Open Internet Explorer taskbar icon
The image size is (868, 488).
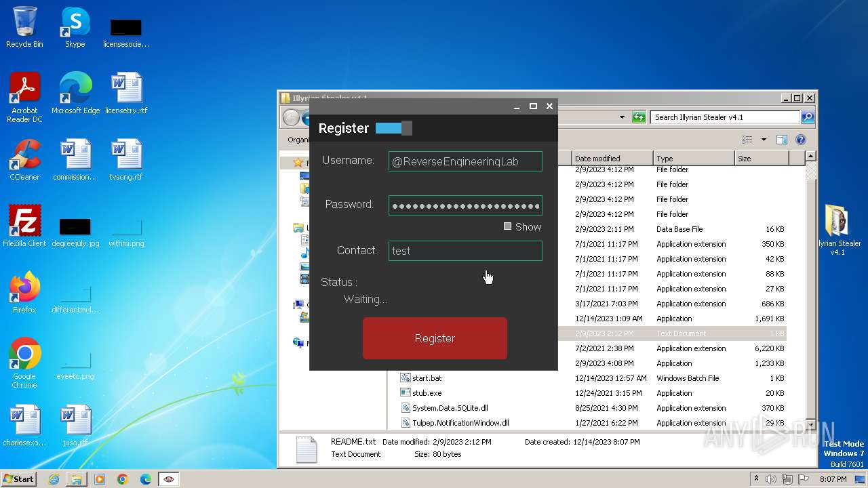point(54,479)
